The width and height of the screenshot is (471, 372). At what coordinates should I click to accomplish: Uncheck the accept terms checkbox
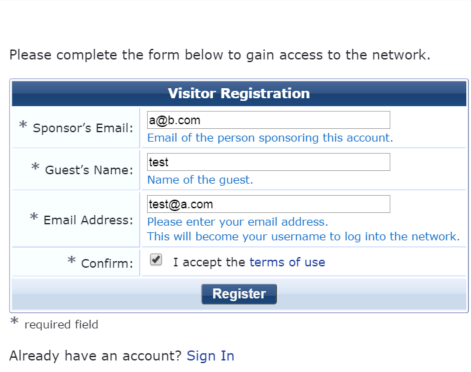click(x=156, y=260)
